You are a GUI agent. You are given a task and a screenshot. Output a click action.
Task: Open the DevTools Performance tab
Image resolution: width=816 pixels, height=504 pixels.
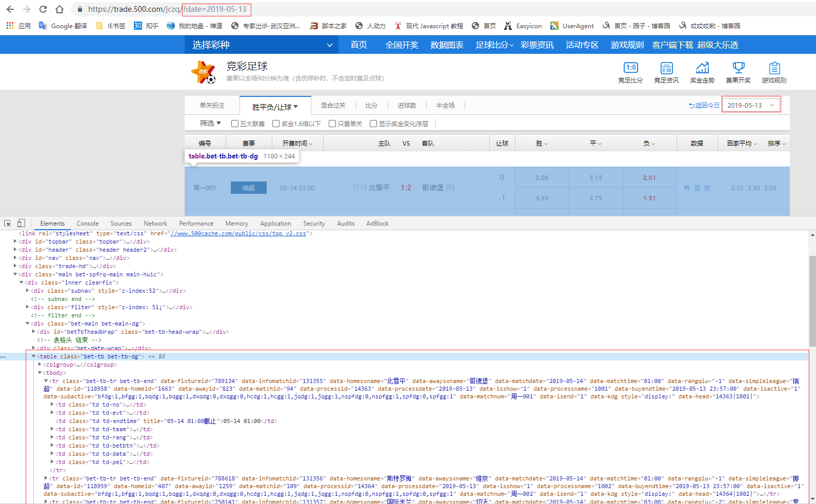coord(196,224)
